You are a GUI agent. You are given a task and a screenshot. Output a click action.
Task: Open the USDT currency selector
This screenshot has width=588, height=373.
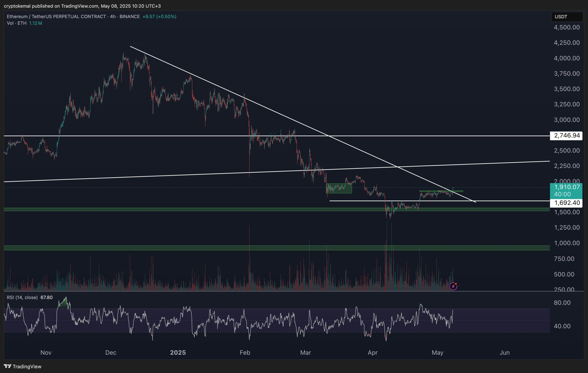[566, 17]
